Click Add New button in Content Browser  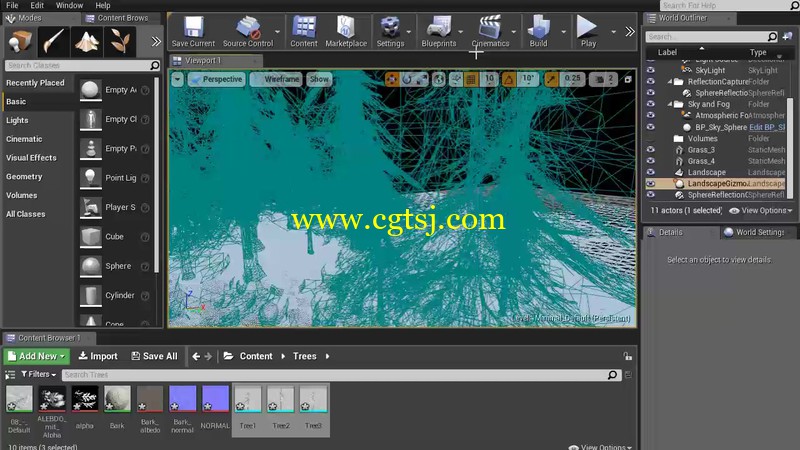click(36, 356)
